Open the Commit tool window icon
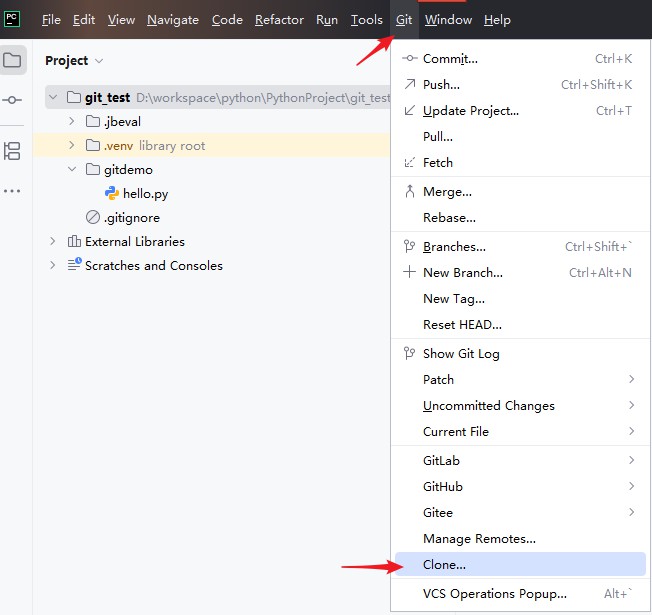 click(12, 100)
